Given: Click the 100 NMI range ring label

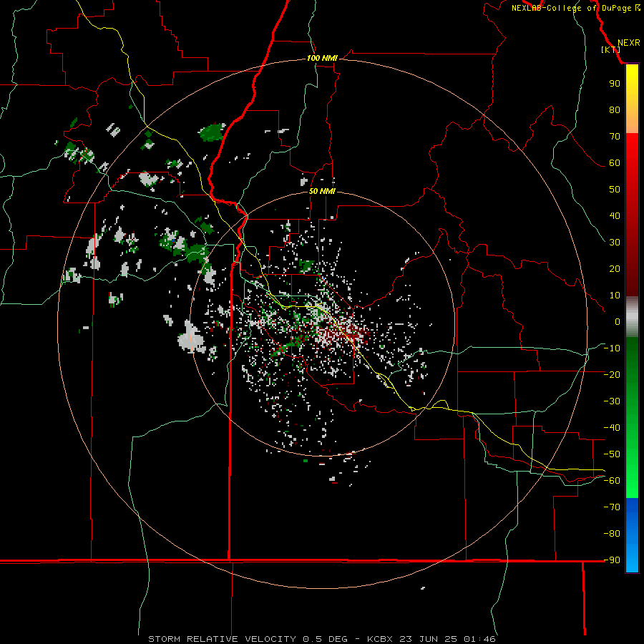Looking at the screenshot, I should point(322,59).
